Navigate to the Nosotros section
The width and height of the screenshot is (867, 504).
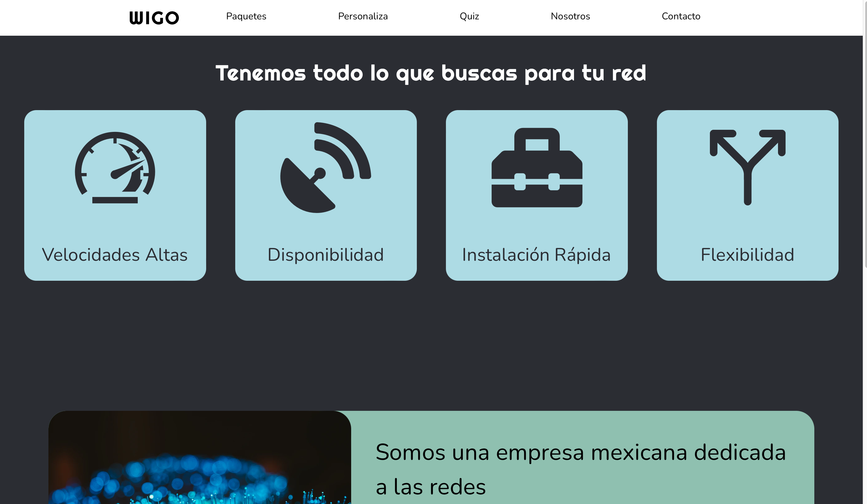coord(570,16)
